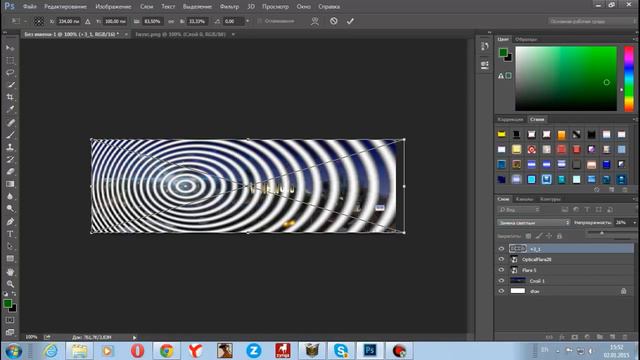This screenshot has height=360, width=640.
Task: Open the Изображение menu
Action: pyautogui.click(x=113, y=7)
